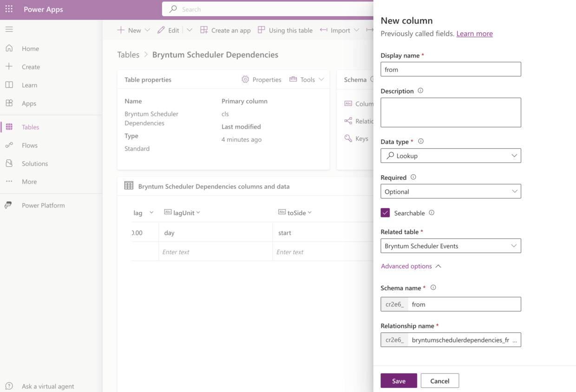
Task: Save the new lookup column
Action: click(399, 380)
